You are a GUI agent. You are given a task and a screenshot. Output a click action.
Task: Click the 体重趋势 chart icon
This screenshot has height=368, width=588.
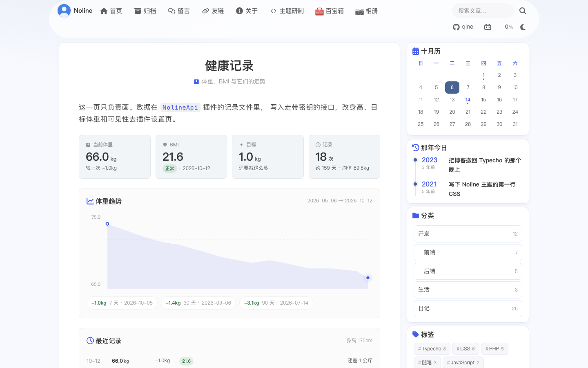coord(90,201)
